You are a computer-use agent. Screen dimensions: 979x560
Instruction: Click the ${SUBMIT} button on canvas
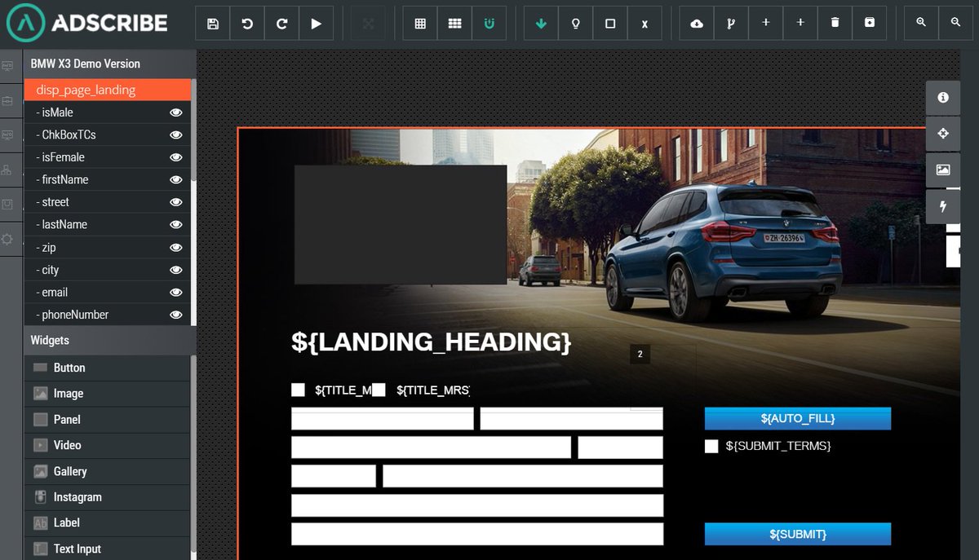pos(798,534)
